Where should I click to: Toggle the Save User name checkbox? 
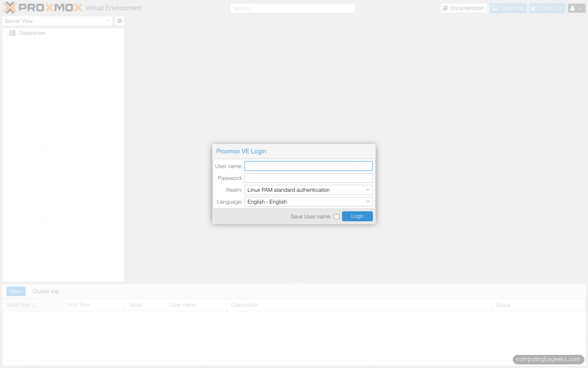click(336, 217)
